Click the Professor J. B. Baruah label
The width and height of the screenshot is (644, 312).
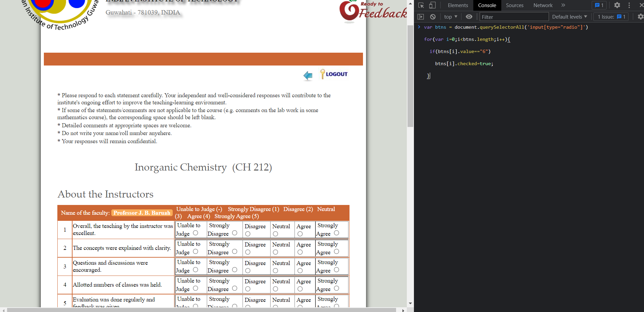(x=142, y=213)
